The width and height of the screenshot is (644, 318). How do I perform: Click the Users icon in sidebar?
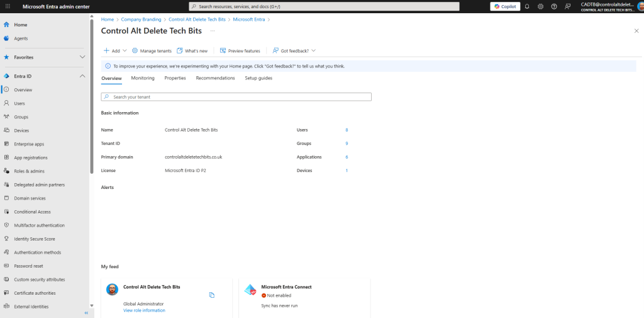[x=6, y=103]
